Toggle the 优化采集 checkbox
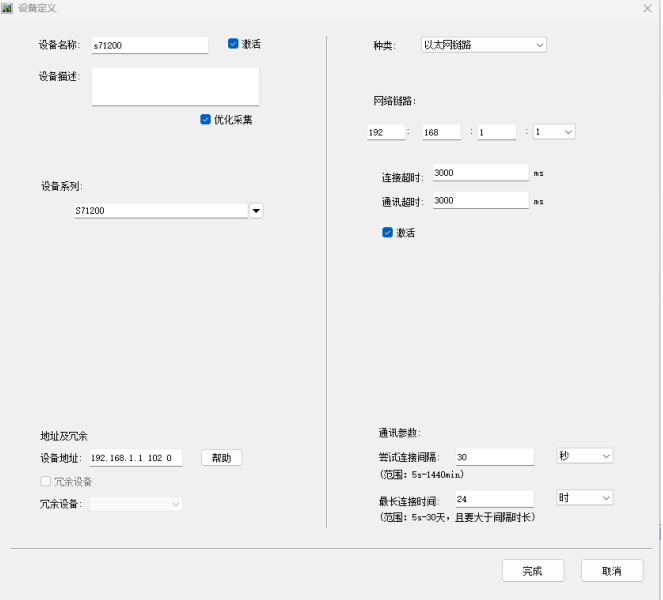The image size is (663, 600). pos(205,120)
